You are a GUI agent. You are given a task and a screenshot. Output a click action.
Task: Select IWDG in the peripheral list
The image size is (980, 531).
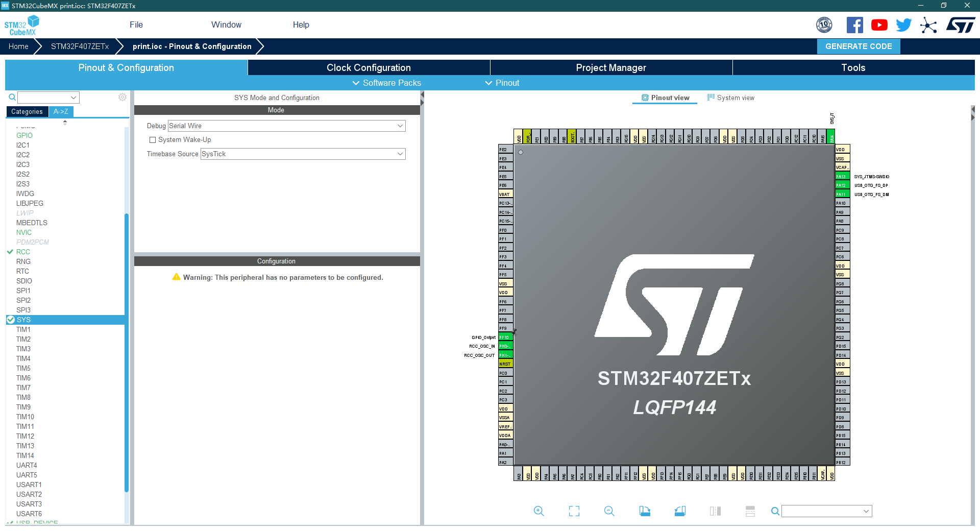(25, 194)
